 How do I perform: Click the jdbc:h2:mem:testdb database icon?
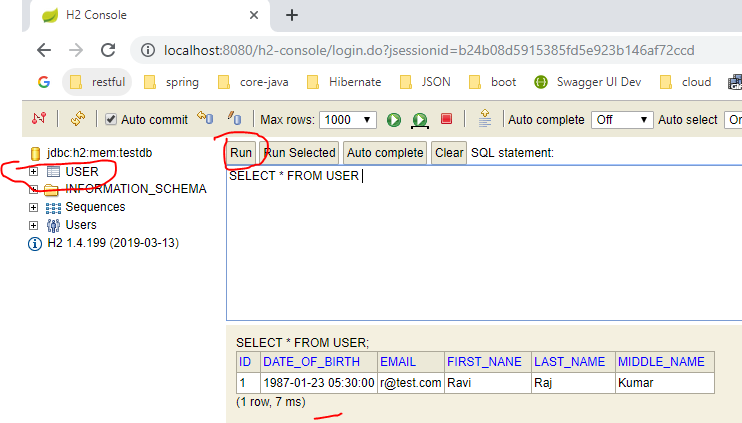(x=35, y=153)
